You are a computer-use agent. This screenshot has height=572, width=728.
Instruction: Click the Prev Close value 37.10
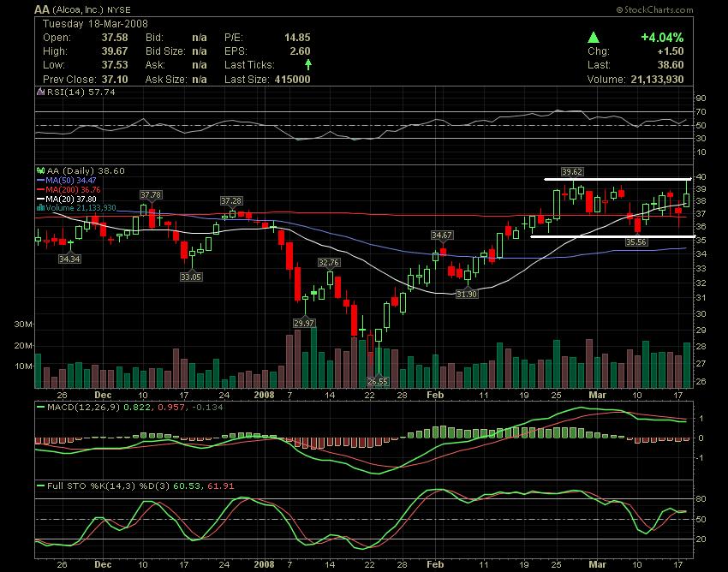pos(115,80)
